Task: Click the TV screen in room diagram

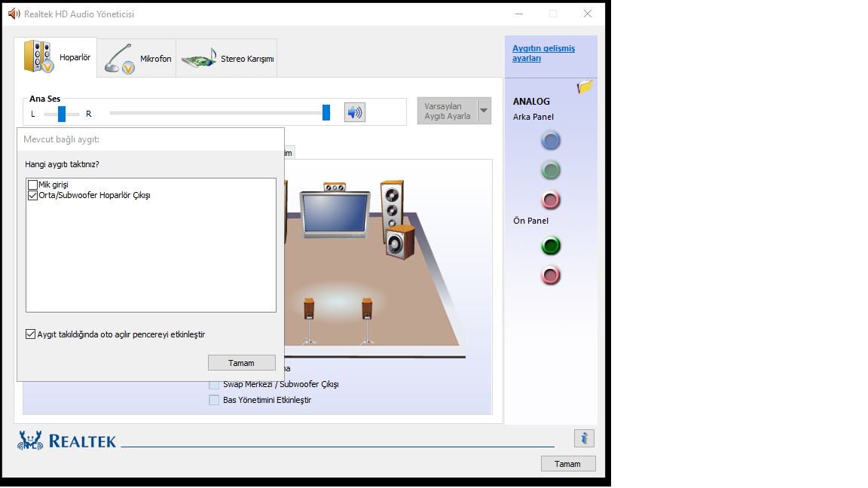Action: (x=334, y=214)
